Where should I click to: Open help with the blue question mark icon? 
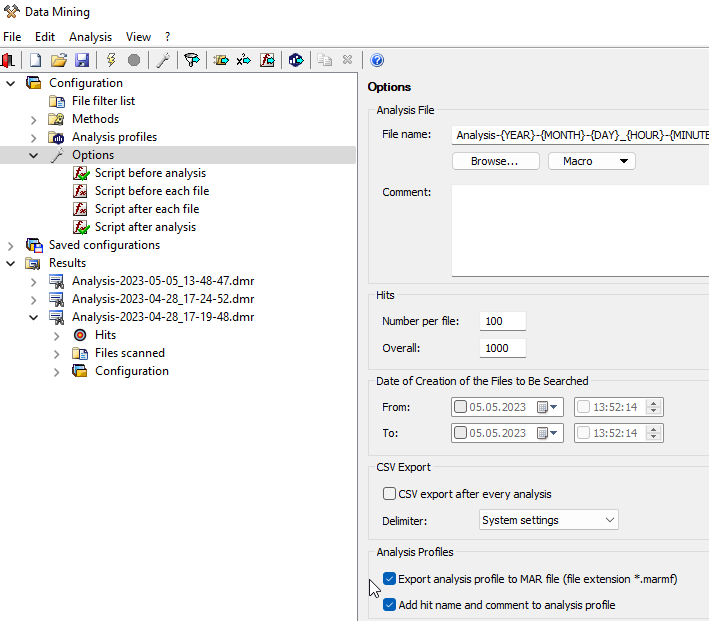[377, 60]
